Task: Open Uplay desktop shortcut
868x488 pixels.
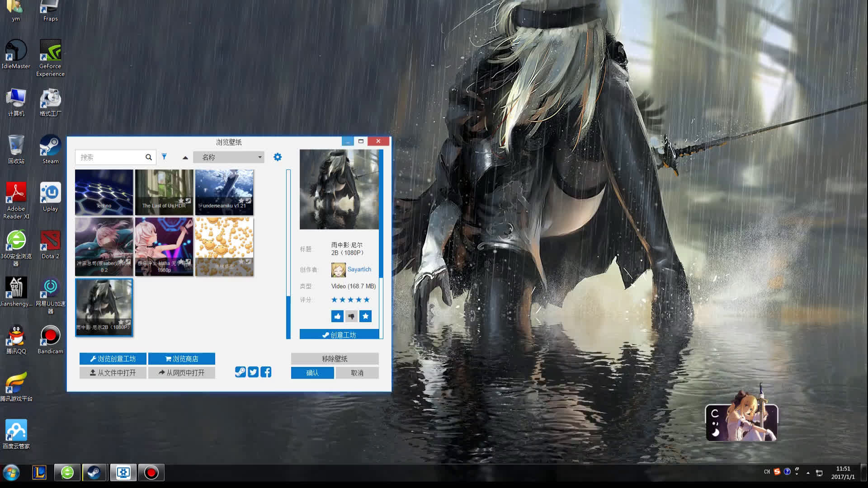Action: click(x=50, y=197)
